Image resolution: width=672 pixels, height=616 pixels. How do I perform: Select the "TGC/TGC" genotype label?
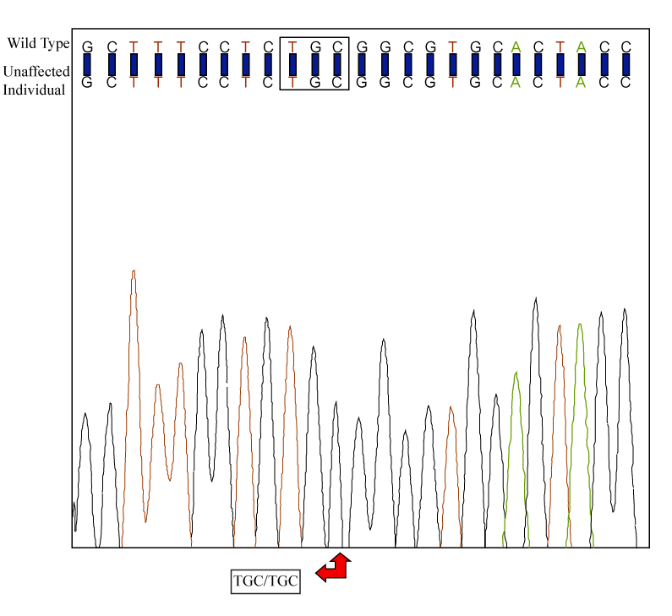pyautogui.click(x=265, y=581)
